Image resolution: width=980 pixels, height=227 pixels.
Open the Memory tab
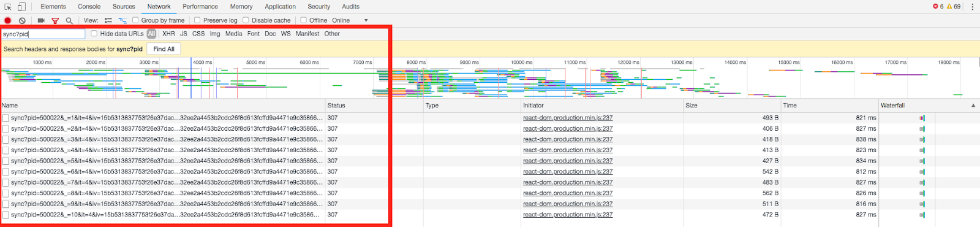[x=241, y=7]
